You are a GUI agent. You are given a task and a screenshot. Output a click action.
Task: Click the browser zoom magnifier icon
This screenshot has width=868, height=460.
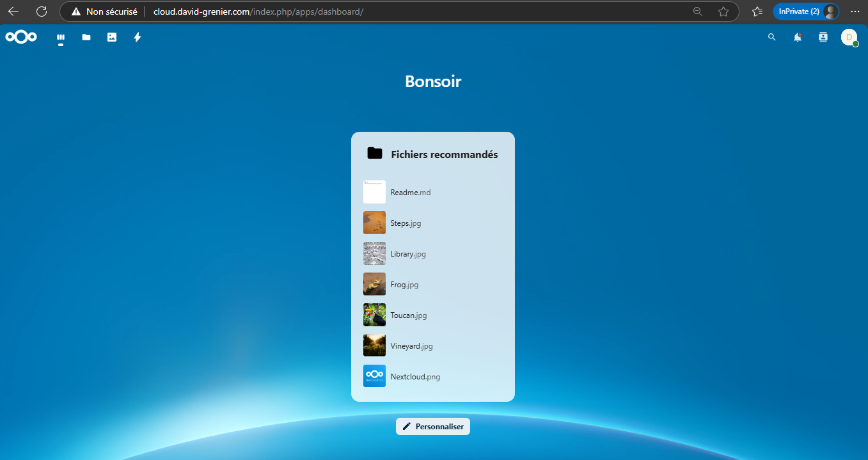click(x=698, y=12)
